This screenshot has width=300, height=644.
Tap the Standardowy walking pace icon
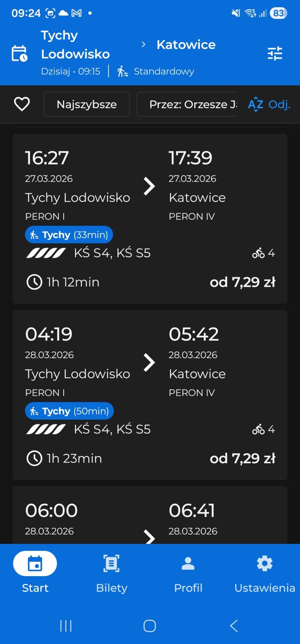click(x=123, y=72)
